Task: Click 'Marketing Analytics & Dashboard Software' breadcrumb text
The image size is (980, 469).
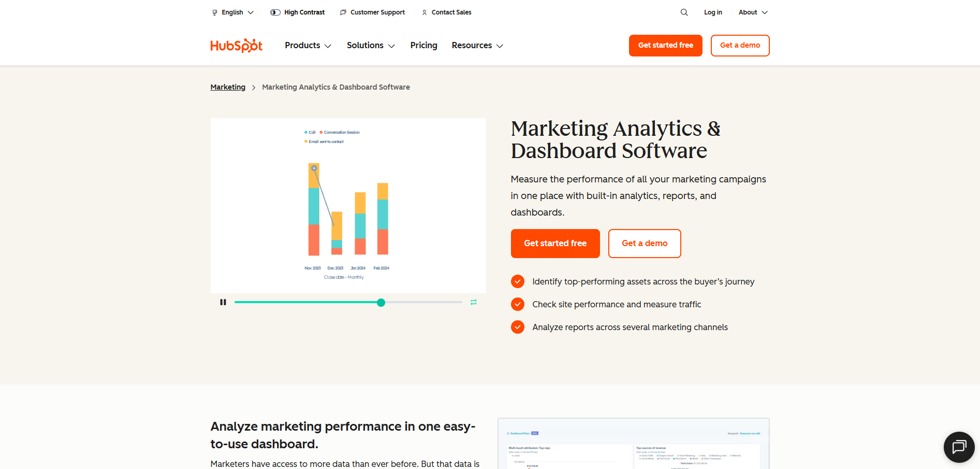Action: click(335, 87)
